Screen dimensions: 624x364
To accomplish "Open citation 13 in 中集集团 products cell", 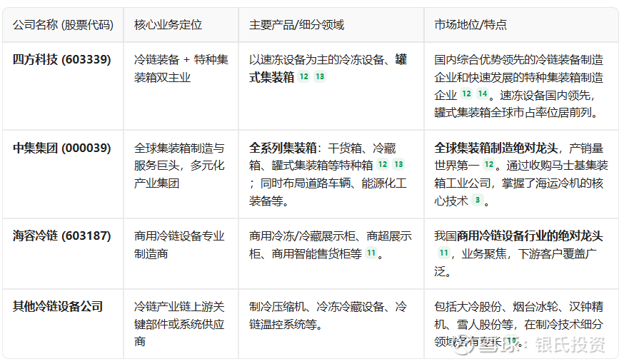I will pyautogui.click(x=398, y=164).
